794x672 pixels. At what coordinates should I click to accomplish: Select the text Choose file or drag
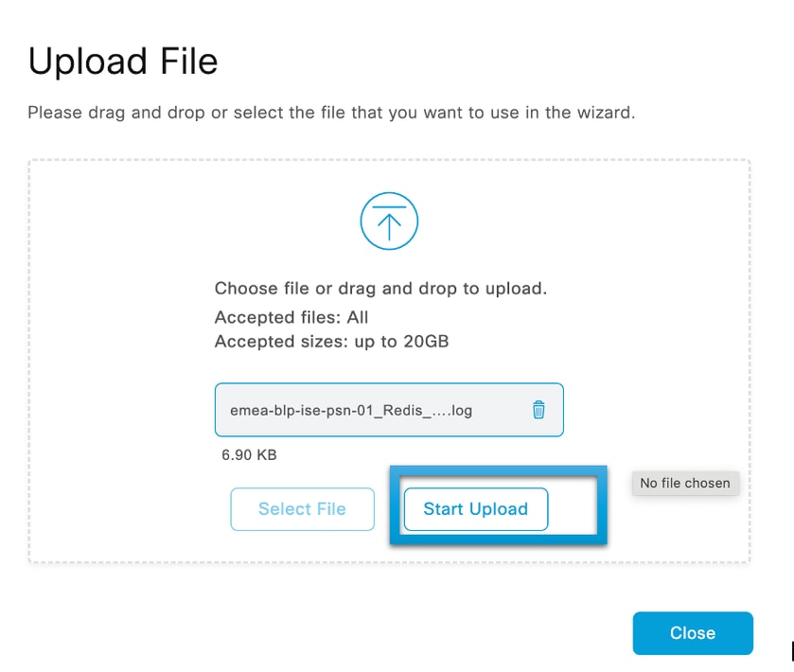[x=380, y=289]
